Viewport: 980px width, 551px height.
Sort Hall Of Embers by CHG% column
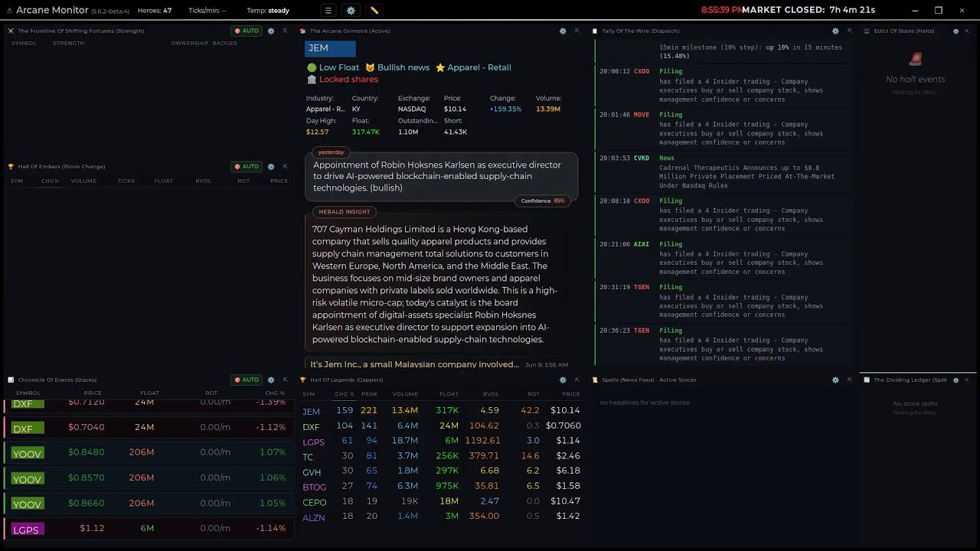50,181
